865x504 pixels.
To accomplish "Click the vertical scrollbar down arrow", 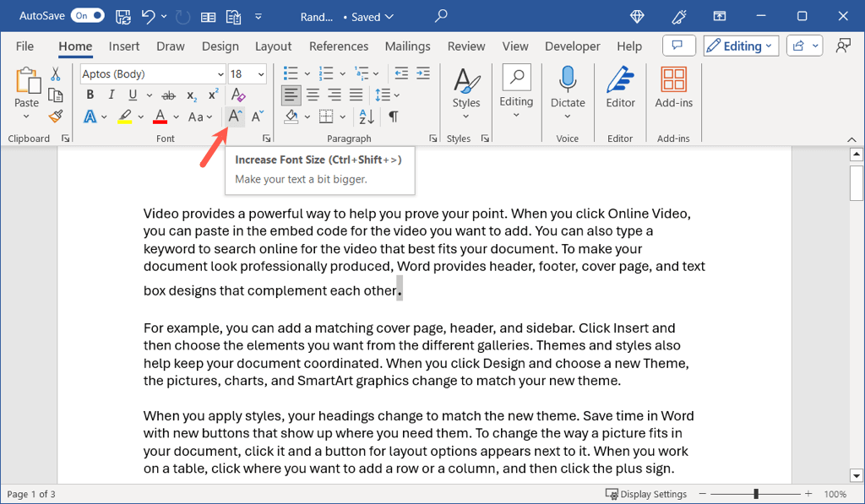I will 856,475.
